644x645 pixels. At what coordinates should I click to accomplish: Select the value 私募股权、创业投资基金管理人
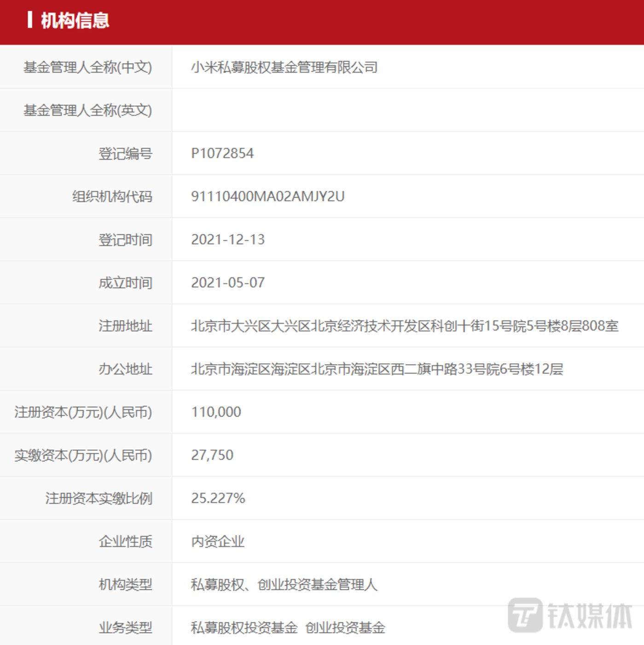pos(284,585)
